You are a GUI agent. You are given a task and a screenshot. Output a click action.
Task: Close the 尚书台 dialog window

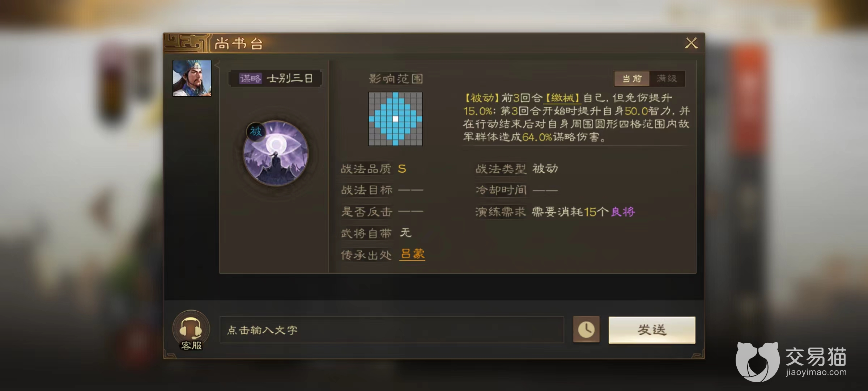tap(691, 43)
